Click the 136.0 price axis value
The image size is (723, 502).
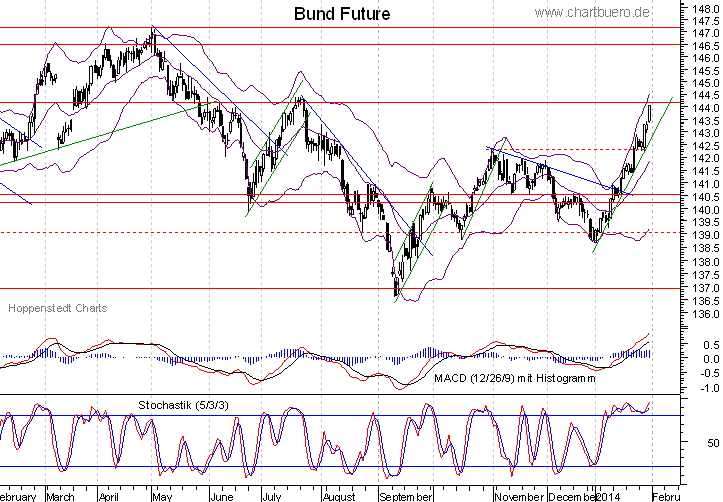tap(705, 314)
